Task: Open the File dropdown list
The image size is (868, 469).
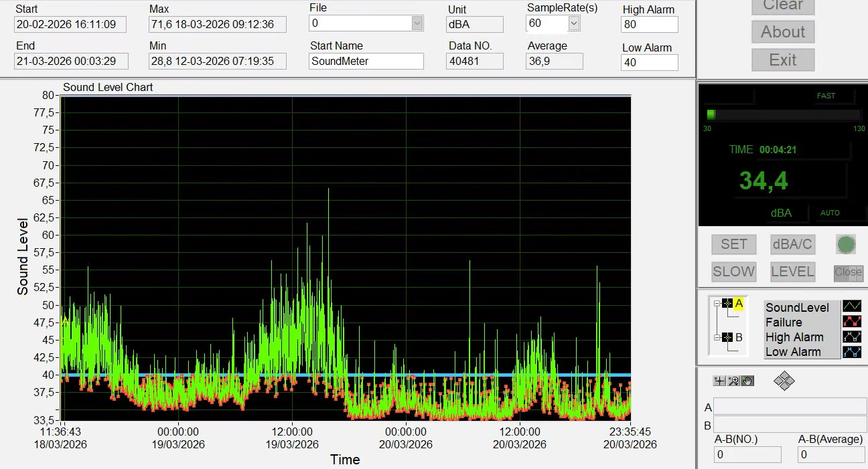Action: (x=417, y=23)
